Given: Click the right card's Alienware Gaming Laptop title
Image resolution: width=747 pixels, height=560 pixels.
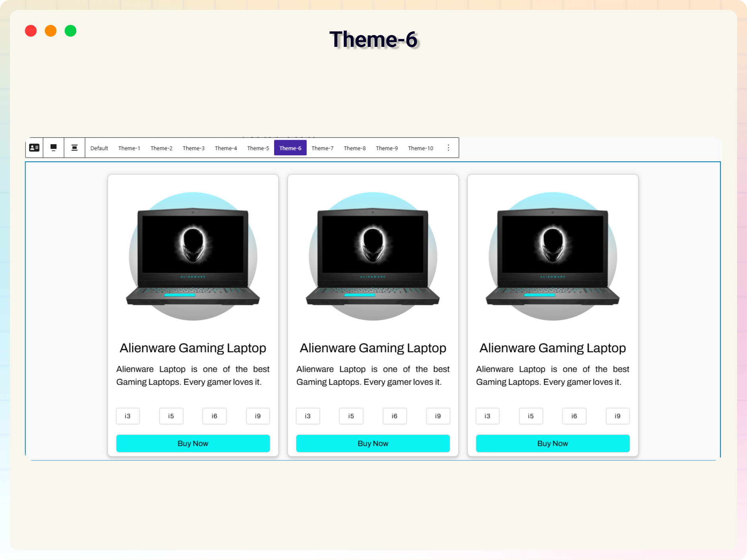Looking at the screenshot, I should (x=553, y=348).
